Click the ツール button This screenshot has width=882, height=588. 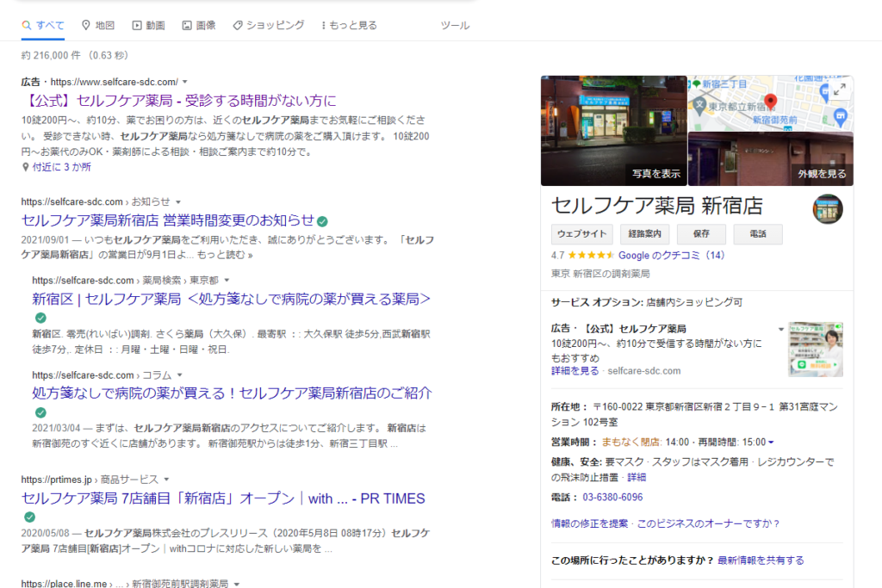tap(455, 25)
